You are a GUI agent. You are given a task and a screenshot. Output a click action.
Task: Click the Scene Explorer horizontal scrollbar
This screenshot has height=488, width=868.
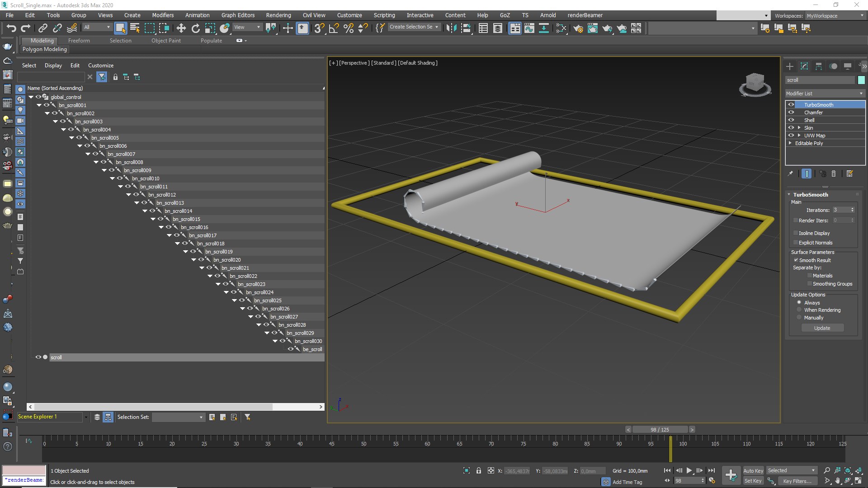click(154, 407)
